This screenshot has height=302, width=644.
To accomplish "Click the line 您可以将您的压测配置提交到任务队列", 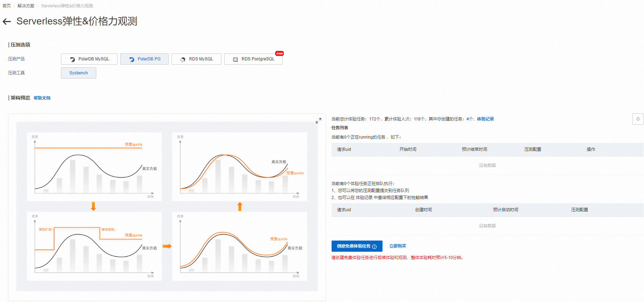I will point(370,191).
